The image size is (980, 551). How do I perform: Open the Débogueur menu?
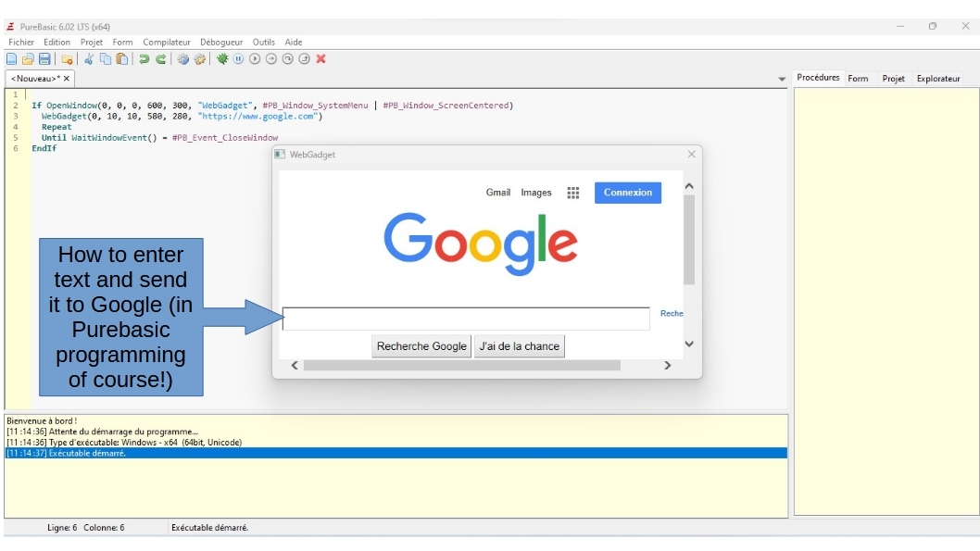(x=221, y=43)
